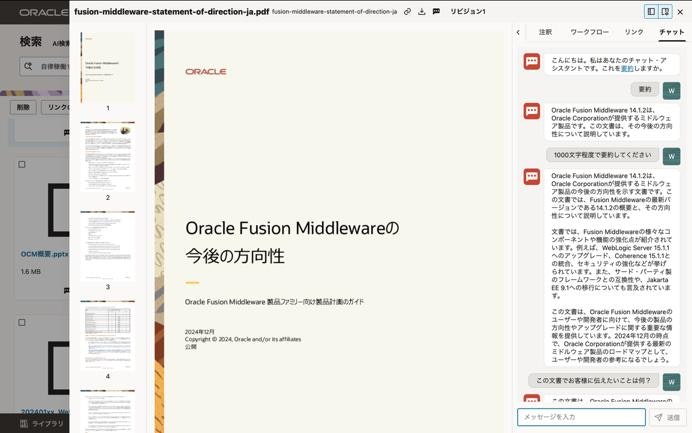Click assistant icon beside long summary reply

point(532,177)
